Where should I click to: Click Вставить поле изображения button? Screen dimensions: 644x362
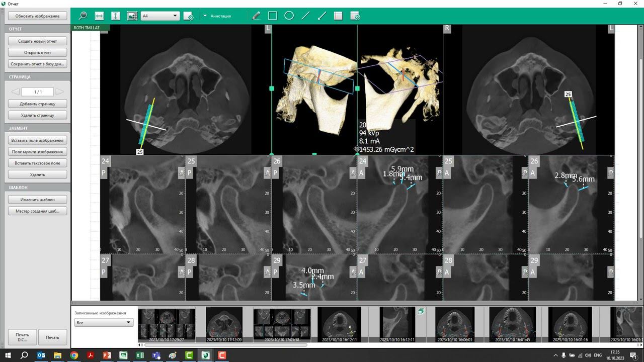pyautogui.click(x=37, y=140)
